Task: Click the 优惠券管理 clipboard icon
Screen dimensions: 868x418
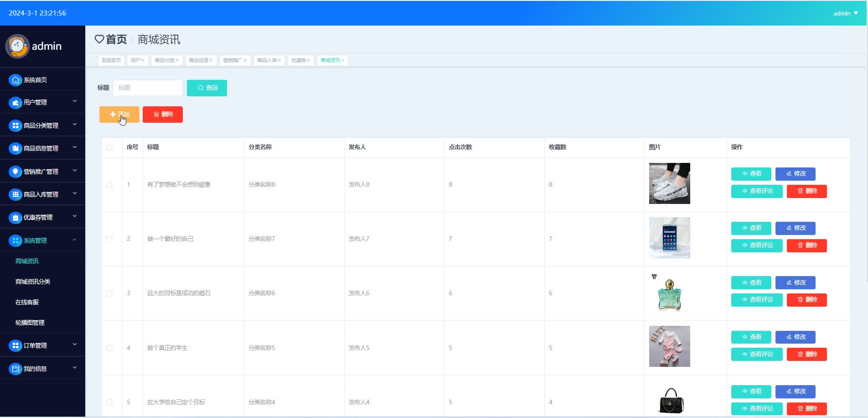Action: tap(15, 218)
